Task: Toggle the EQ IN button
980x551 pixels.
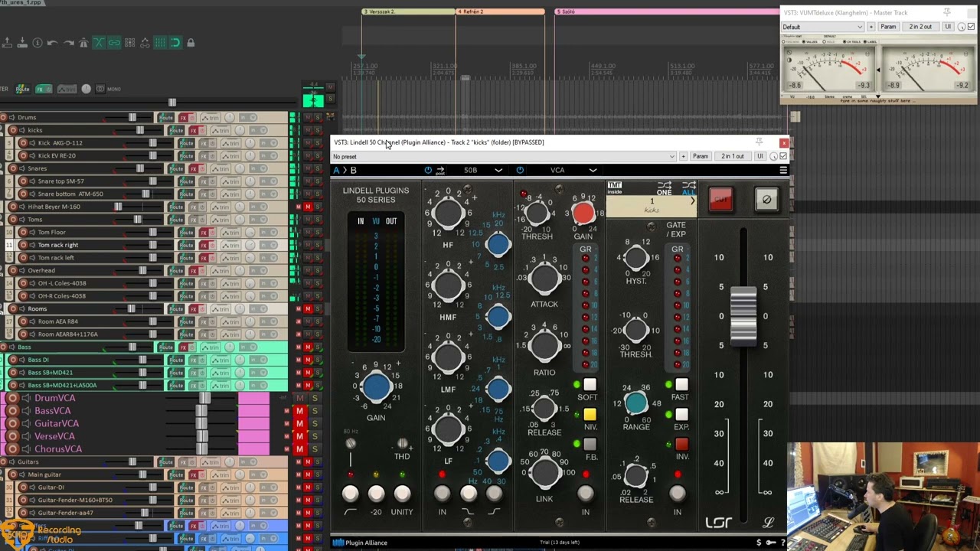Action: 442,494
